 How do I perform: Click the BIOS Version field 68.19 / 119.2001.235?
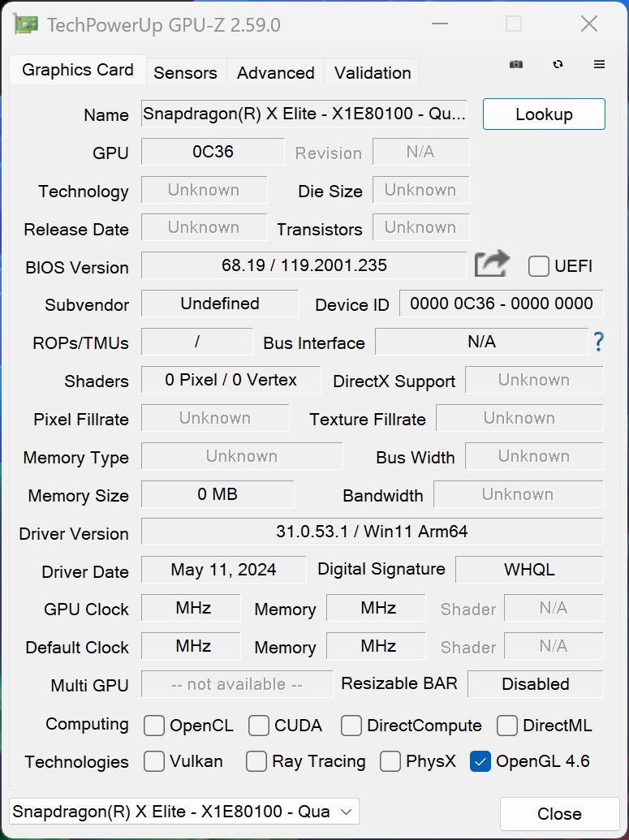coord(304,265)
